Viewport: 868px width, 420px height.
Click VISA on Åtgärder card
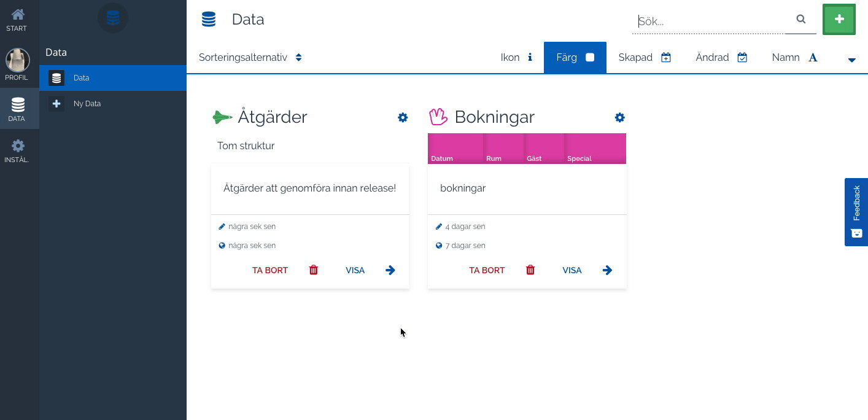355,270
